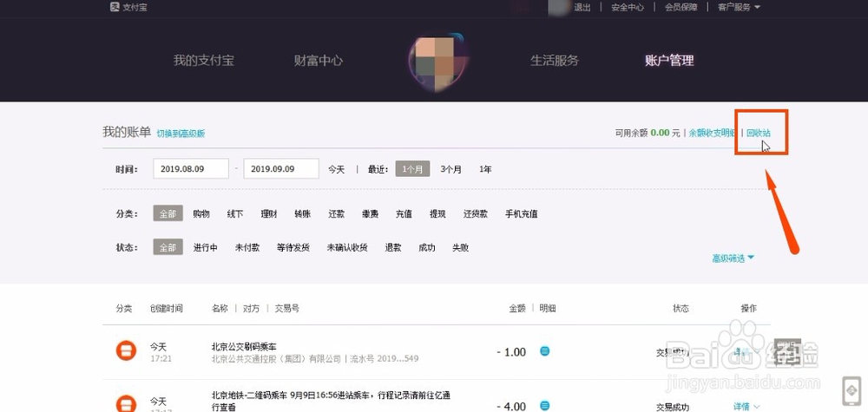Click blue detail icon beside -4.00

point(545,406)
